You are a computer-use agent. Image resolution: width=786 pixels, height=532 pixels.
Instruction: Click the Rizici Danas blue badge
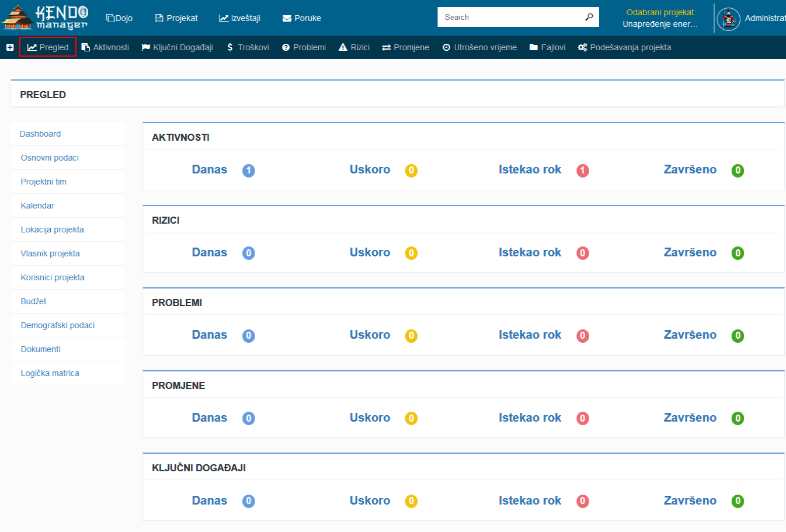[249, 253]
